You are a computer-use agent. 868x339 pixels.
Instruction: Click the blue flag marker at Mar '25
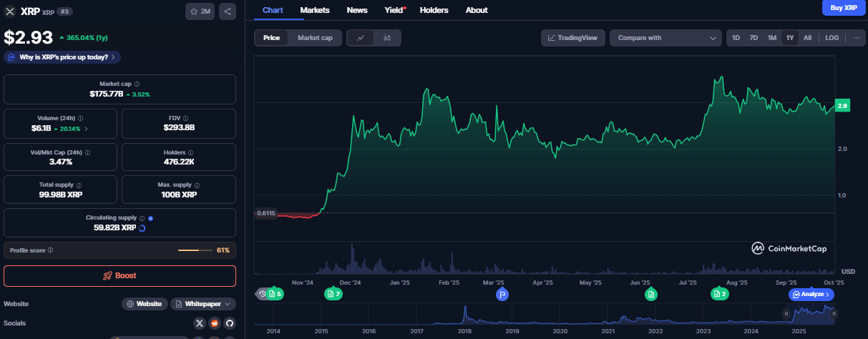coord(502,294)
